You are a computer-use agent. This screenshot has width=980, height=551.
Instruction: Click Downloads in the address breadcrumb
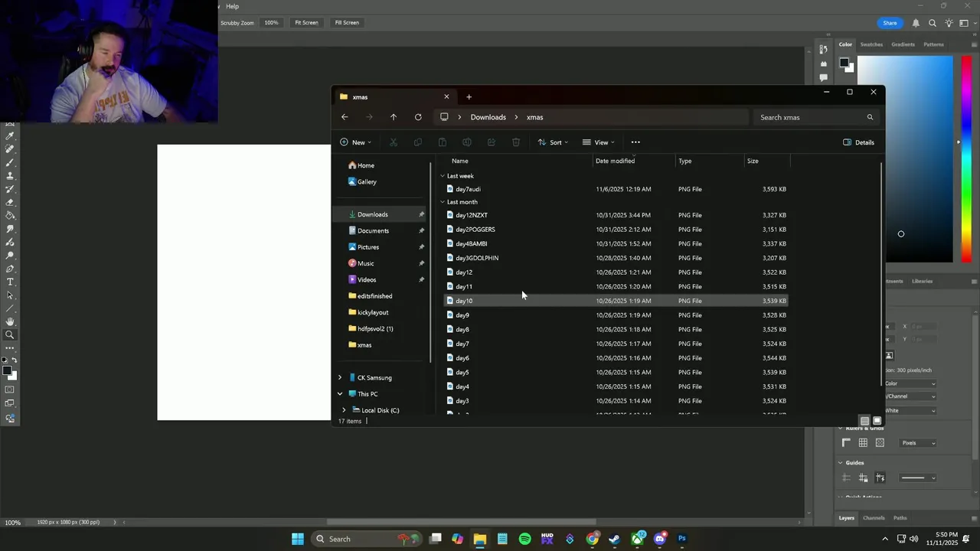tap(488, 117)
